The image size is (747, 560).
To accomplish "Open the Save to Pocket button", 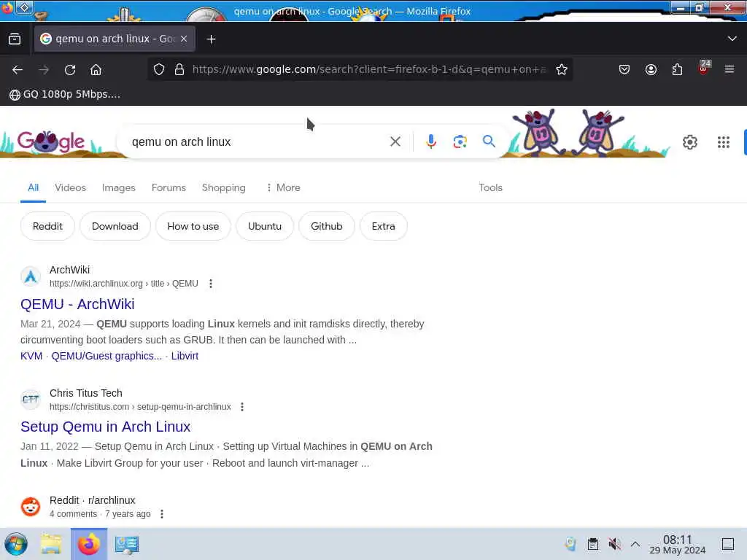I will coord(624,69).
